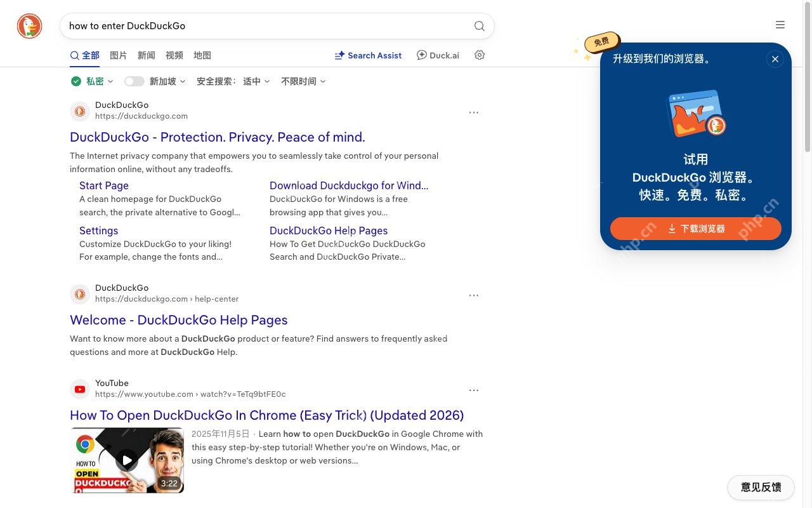
Task: Click the 意见反馈 feedback button
Action: (761, 487)
